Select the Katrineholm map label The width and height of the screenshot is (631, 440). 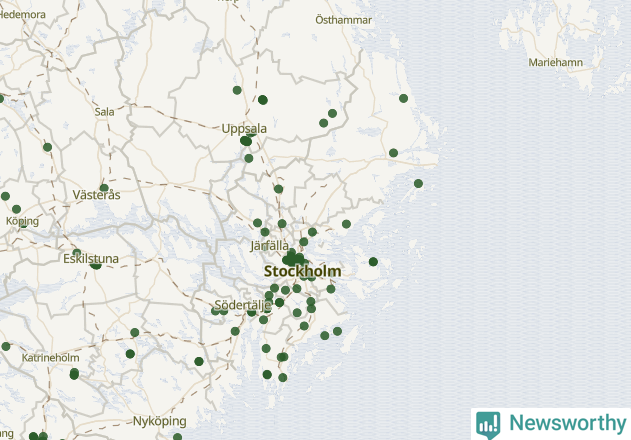(x=51, y=358)
